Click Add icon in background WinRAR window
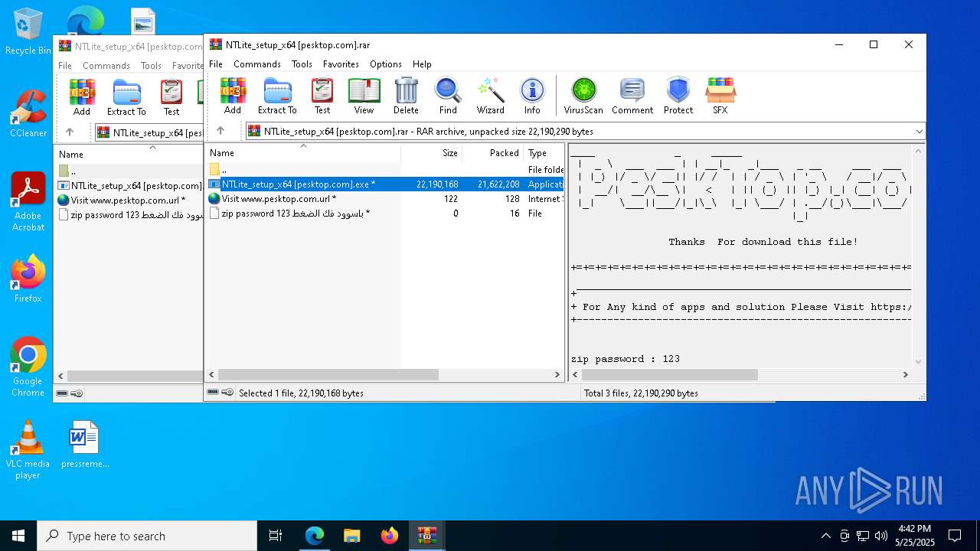The width and height of the screenshot is (980, 551). 82,97
